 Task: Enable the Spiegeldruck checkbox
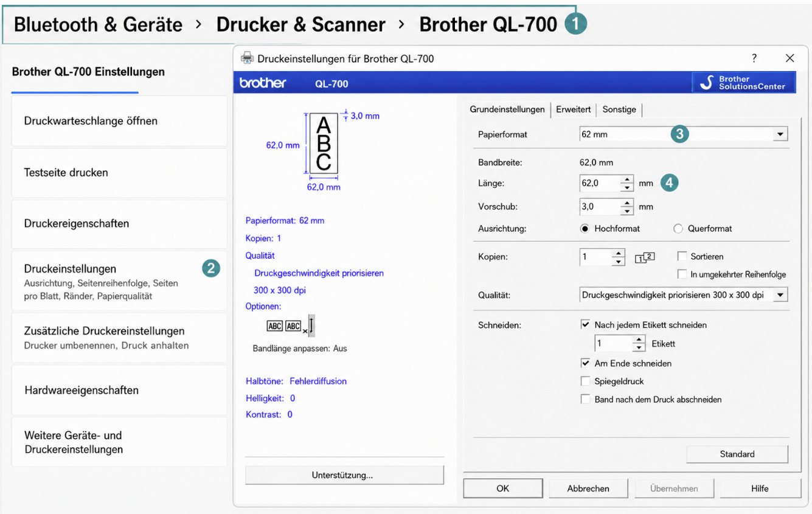585,381
